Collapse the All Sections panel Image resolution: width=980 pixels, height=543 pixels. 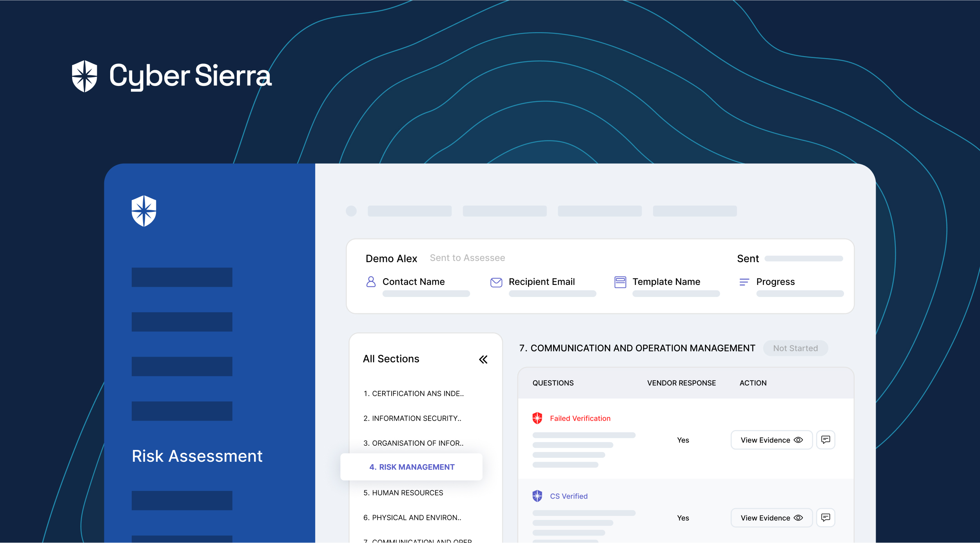483,359
